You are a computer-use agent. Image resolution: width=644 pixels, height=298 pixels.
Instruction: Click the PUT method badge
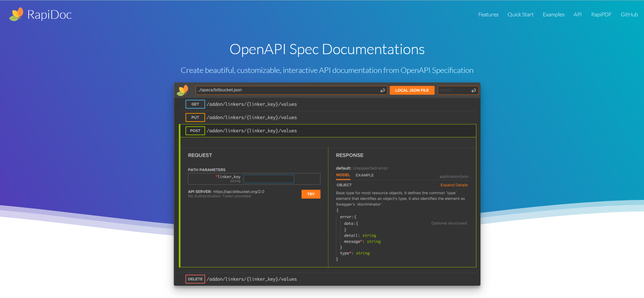(x=195, y=117)
